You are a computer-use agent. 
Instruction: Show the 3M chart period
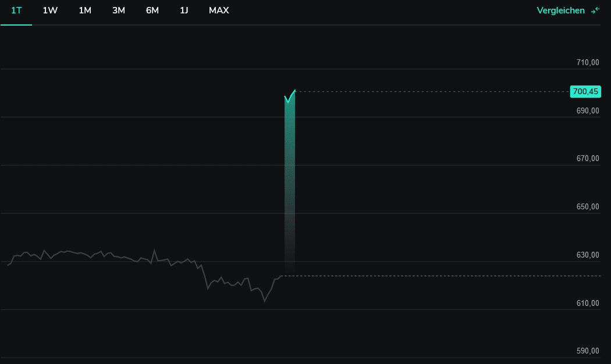pyautogui.click(x=119, y=10)
